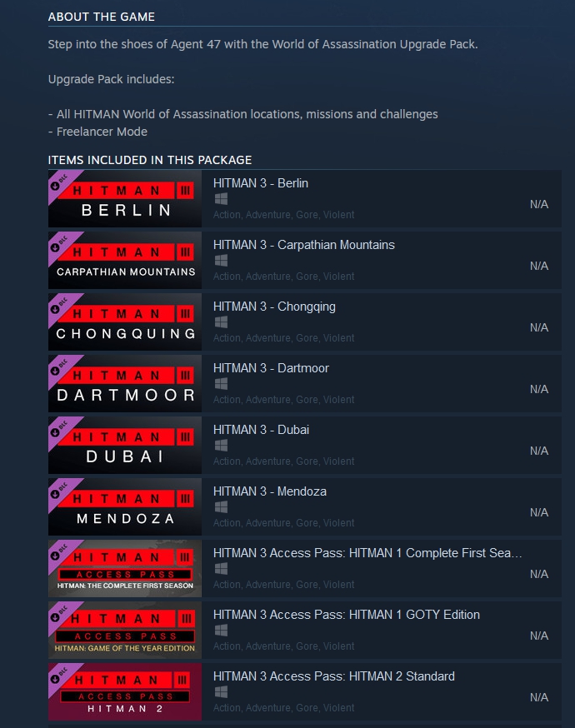This screenshot has width=575, height=728.
Task: Click the Windows icon under HITMAN 3 - Chongqing
Action: [221, 322]
